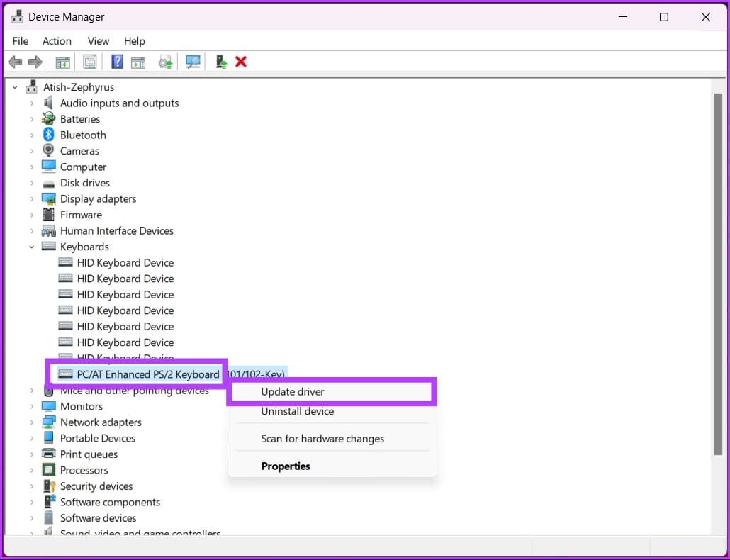Choose Scan for hardware changes in context menu
Viewport: 730px width, 560px height.
click(x=332, y=439)
